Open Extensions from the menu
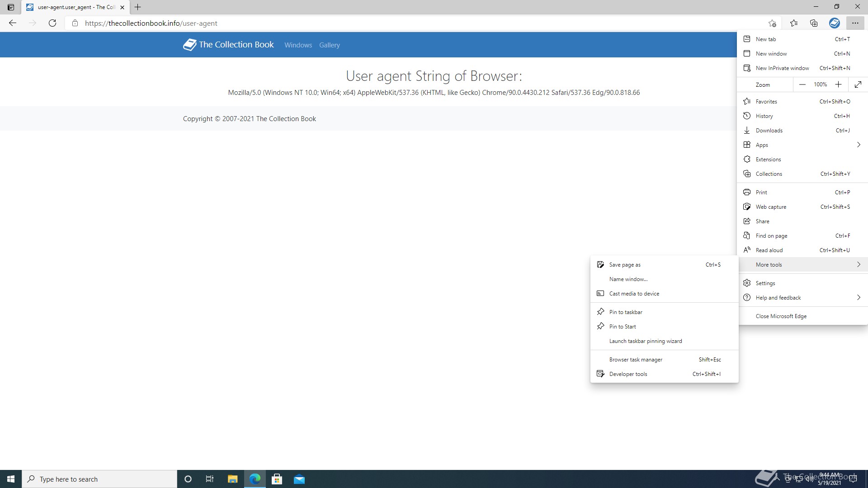This screenshot has height=488, width=868. click(x=802, y=160)
